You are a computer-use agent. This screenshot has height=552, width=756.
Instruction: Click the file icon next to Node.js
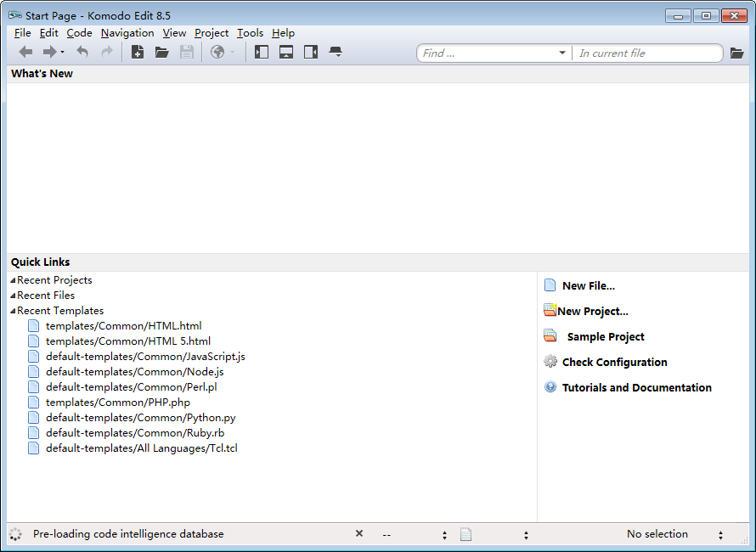(33, 372)
